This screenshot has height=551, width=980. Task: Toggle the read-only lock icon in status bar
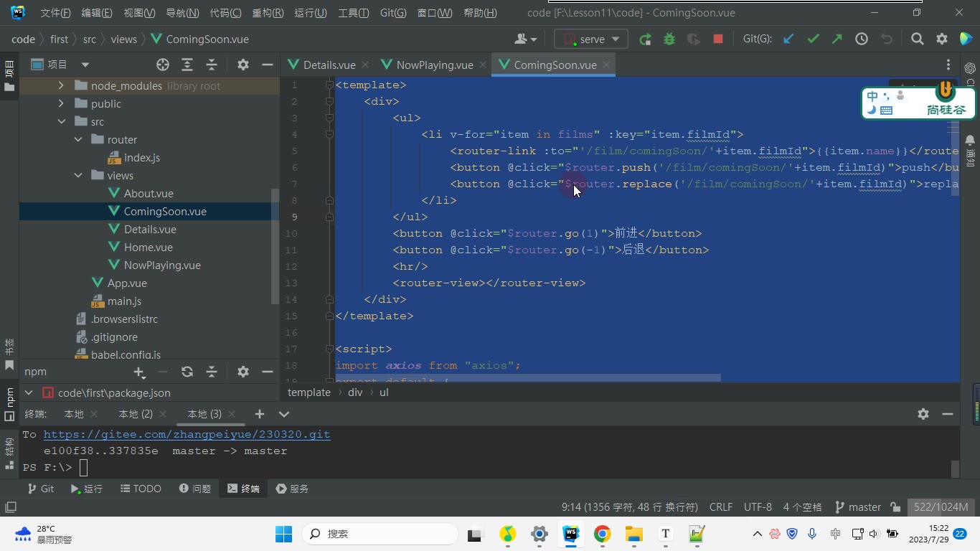tap(895, 507)
